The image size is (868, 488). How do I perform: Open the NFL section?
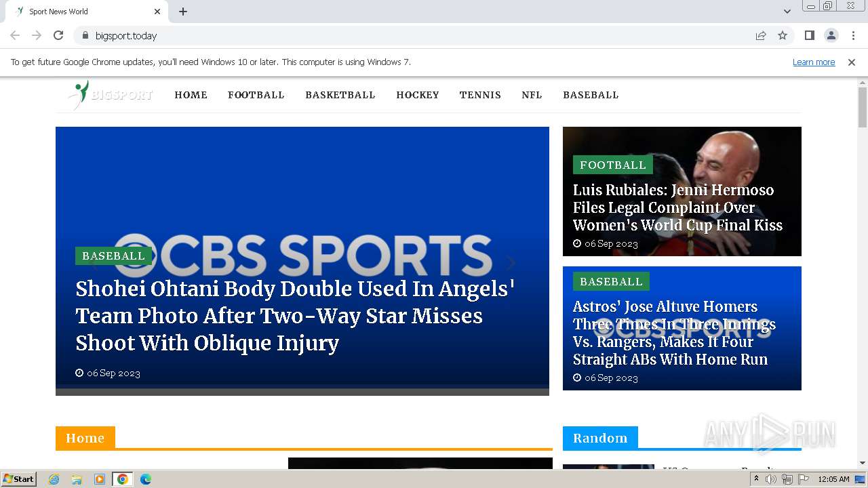point(532,95)
